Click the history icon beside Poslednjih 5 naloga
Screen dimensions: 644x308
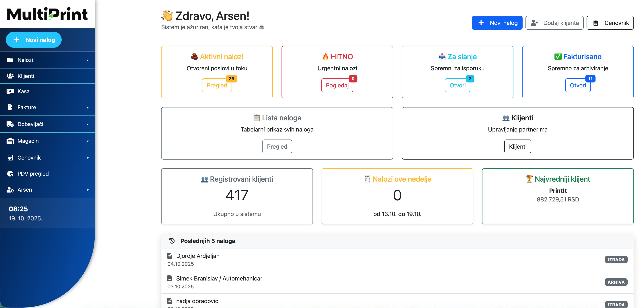172,241
